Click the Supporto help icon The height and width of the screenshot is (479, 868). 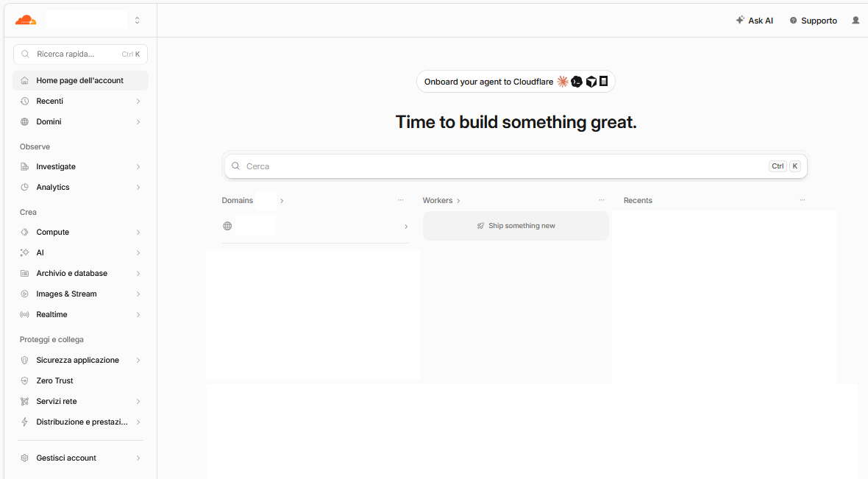point(793,21)
